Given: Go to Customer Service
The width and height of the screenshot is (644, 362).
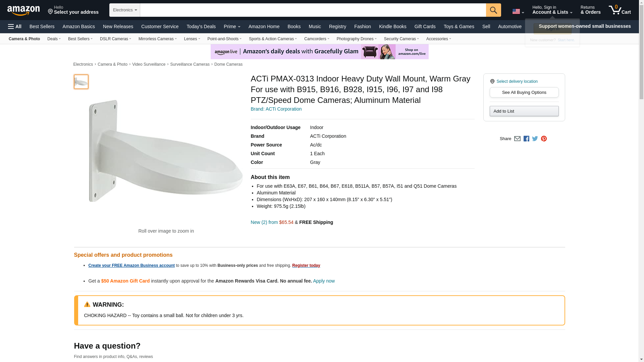Looking at the screenshot, I should [160, 26].
